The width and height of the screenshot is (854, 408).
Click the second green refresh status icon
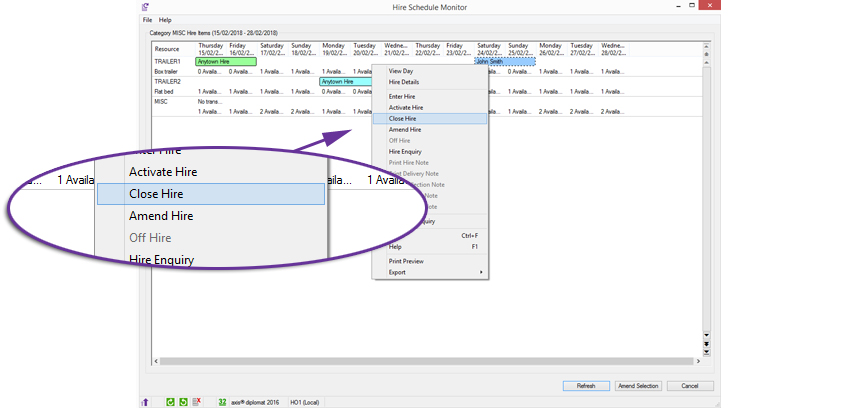pyautogui.click(x=183, y=401)
